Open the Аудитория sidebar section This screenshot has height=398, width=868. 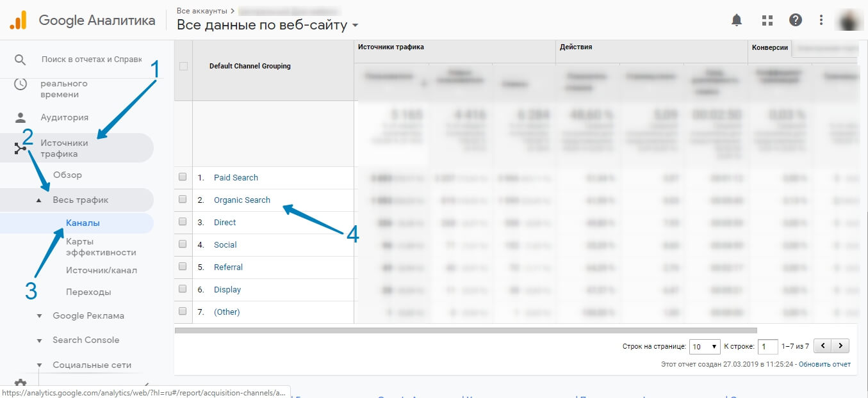point(64,118)
